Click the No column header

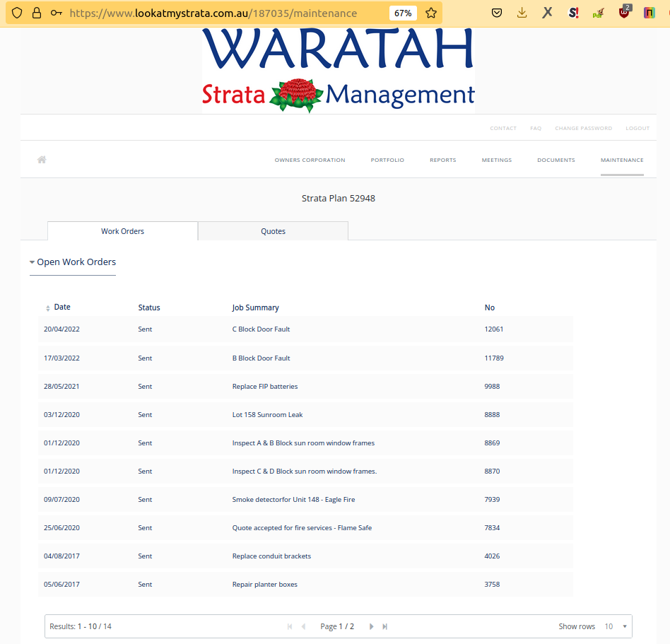(x=489, y=308)
